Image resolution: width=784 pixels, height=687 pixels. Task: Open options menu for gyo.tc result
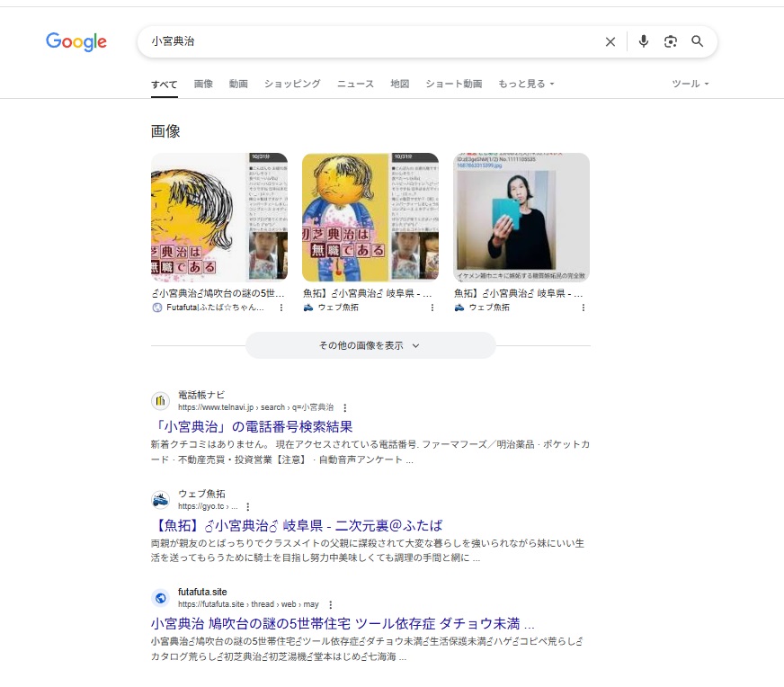point(247,506)
